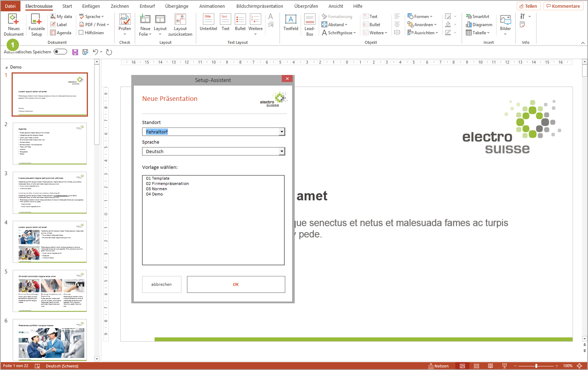
Task: Click Deutsch (Schweiz) language in status bar
Action: 62,366
